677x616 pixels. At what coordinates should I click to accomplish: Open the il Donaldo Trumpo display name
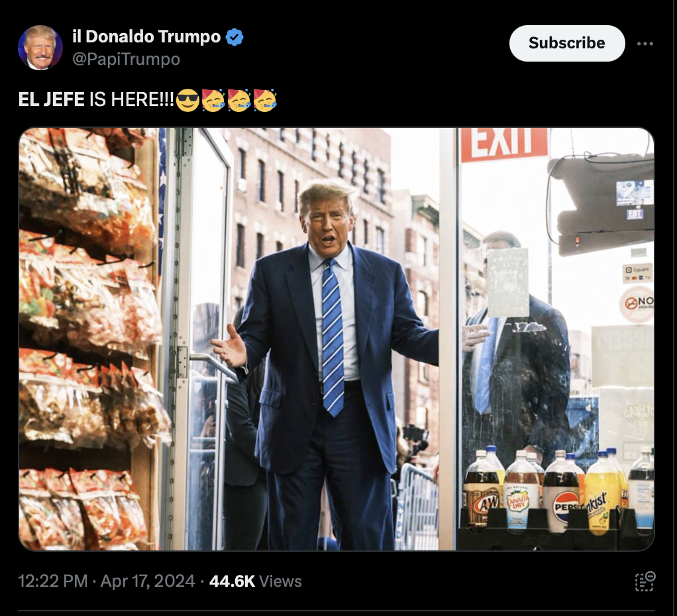pyautogui.click(x=146, y=36)
